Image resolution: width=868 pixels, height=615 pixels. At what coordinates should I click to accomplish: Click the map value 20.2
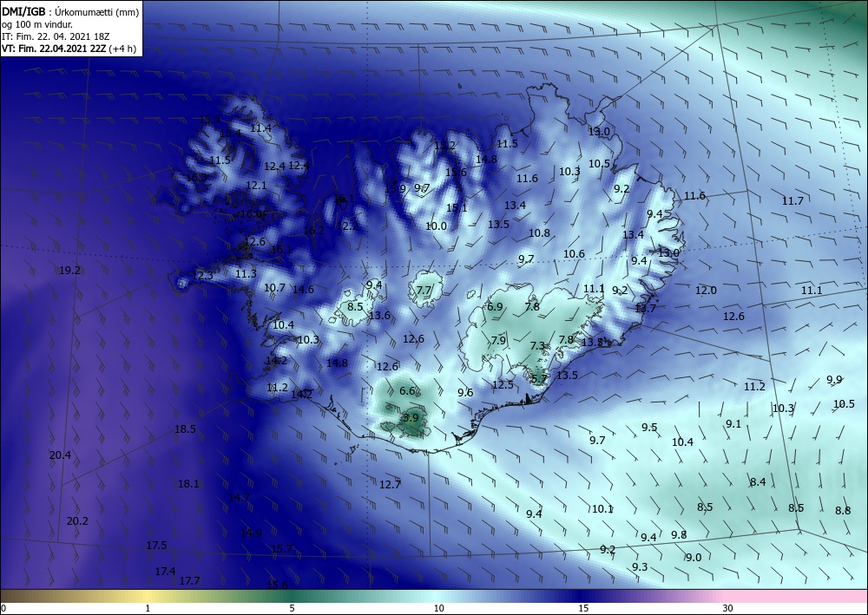click(77, 521)
